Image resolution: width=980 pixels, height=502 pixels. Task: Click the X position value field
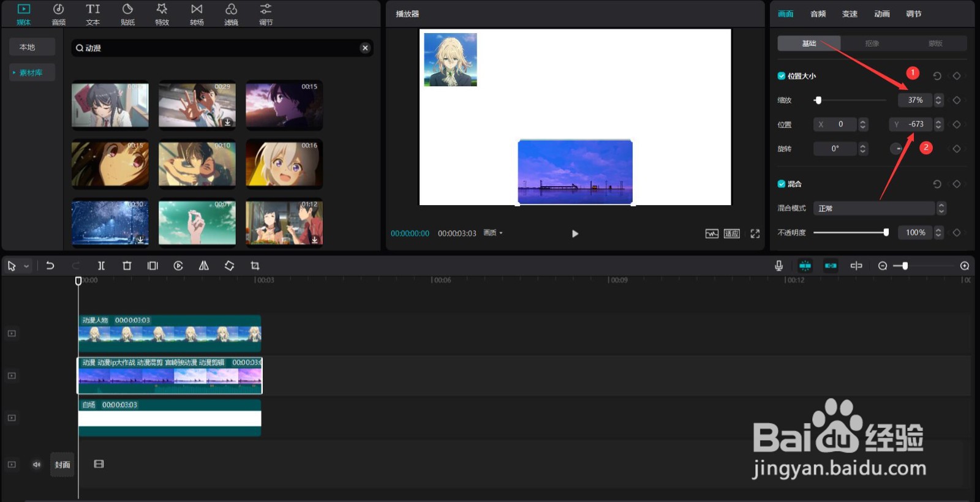pos(835,124)
